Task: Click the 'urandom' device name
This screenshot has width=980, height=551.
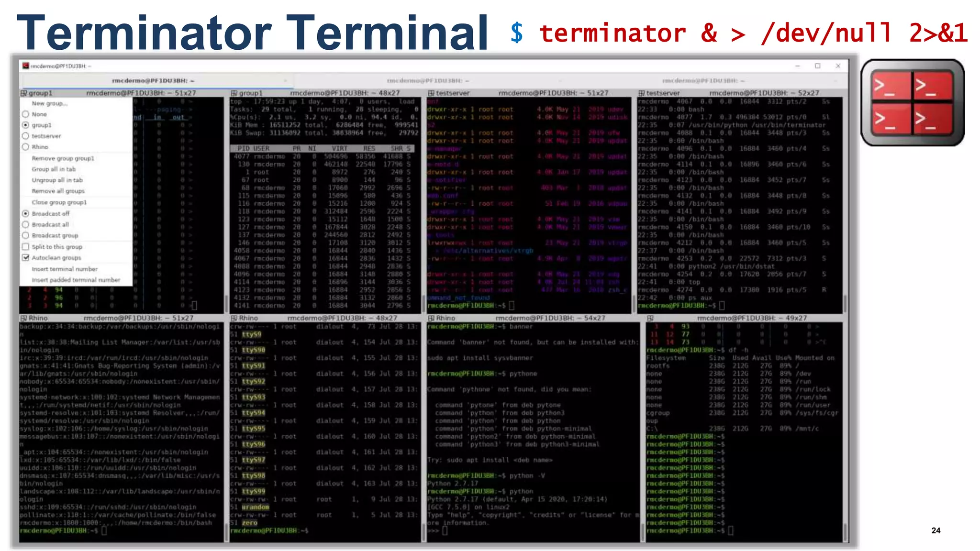Action: pos(256,507)
